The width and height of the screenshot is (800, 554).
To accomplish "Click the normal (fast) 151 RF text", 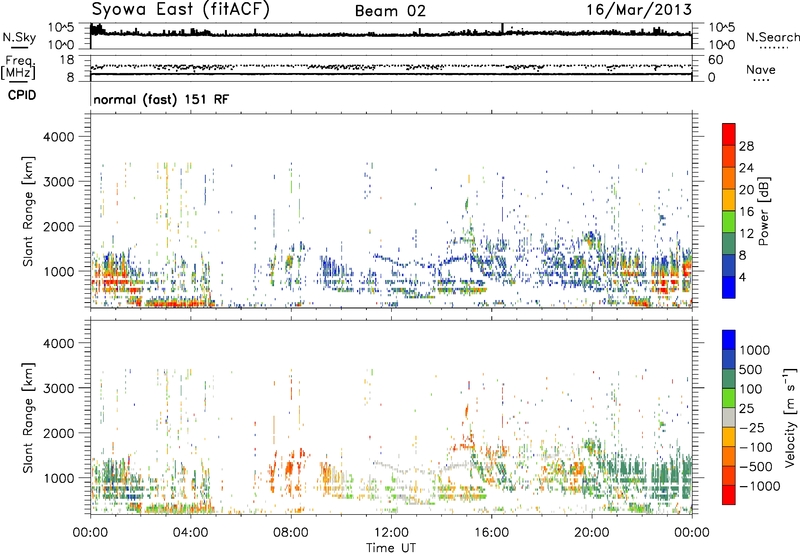I will point(161,99).
